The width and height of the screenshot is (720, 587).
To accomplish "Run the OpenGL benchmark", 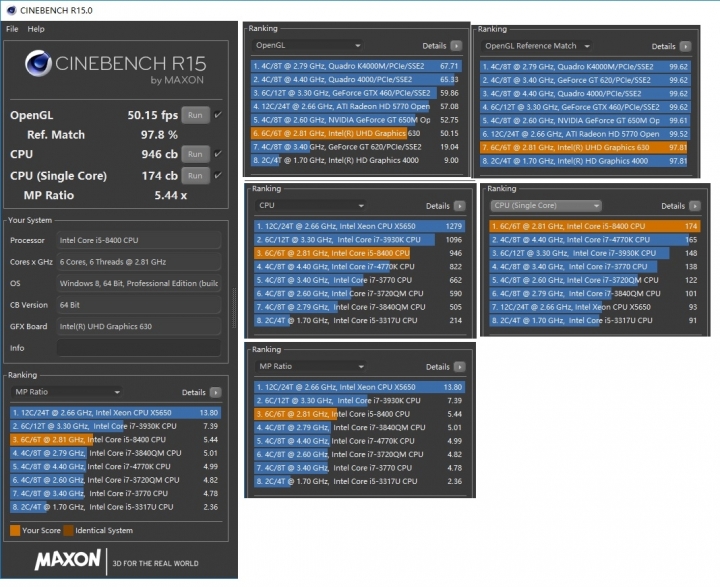I will click(x=195, y=115).
